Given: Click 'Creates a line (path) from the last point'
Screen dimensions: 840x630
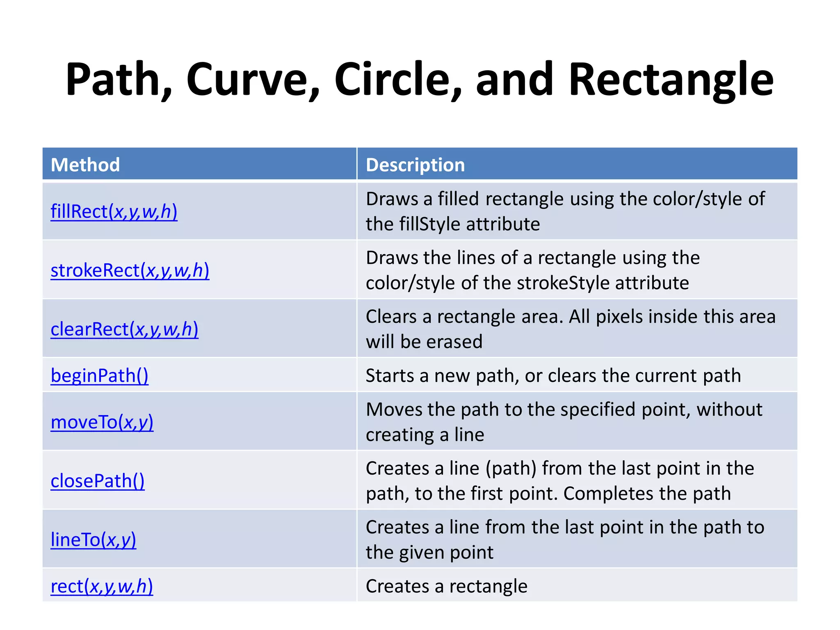Looking at the screenshot, I should 534,468.
